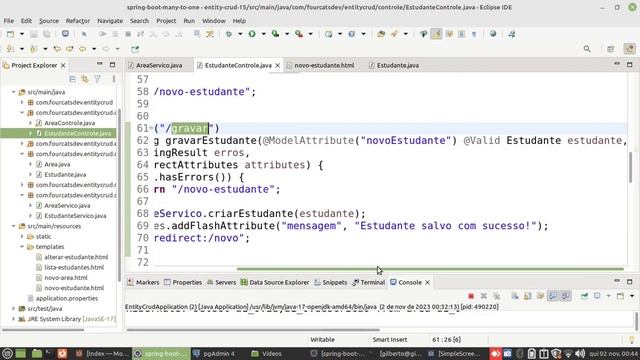
Task: Click the editor horizontal scrollbar thumb
Action: pyautogui.click(x=430, y=269)
